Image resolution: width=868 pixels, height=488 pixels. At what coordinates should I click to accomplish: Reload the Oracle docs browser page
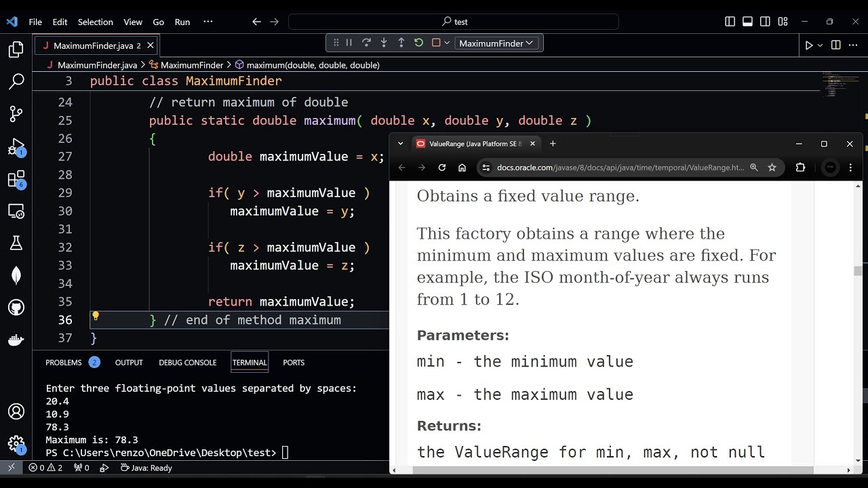[442, 167]
